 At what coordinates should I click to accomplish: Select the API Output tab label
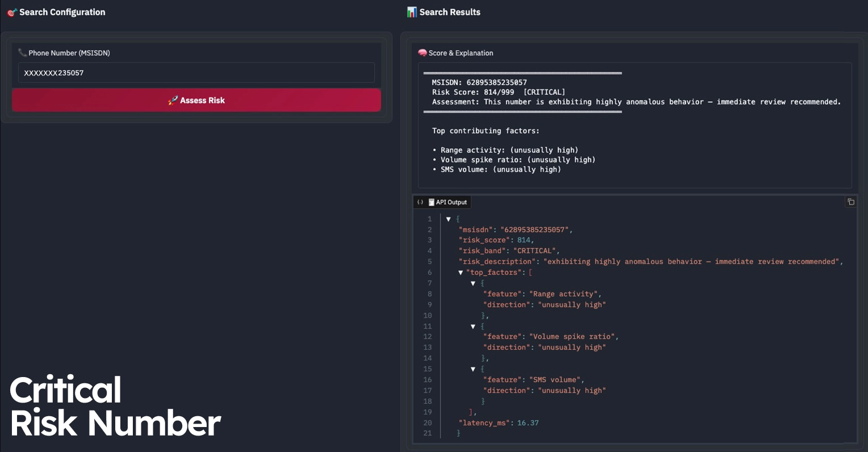coord(451,202)
